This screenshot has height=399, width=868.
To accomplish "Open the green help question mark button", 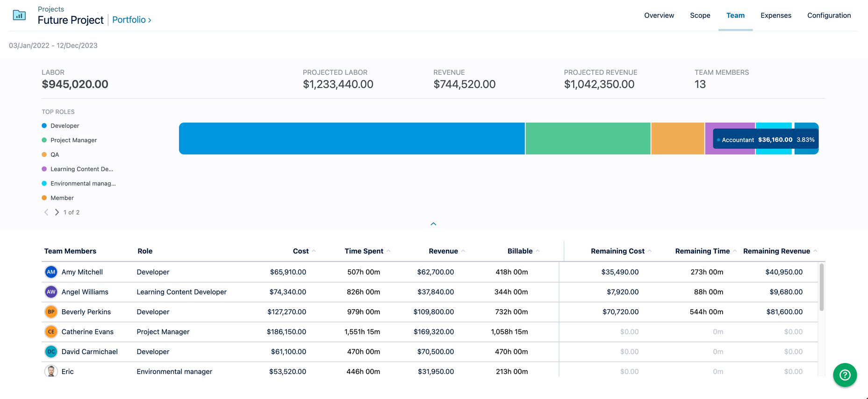I will (845, 375).
